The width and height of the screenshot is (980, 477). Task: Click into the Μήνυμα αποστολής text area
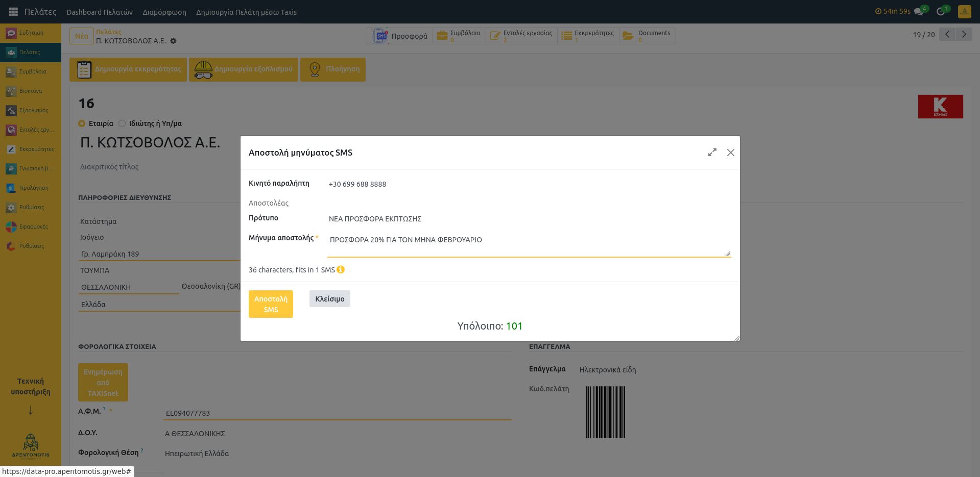click(529, 245)
